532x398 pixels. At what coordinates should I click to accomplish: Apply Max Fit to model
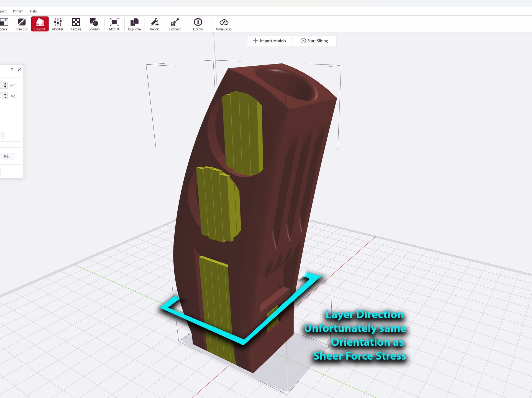114,24
